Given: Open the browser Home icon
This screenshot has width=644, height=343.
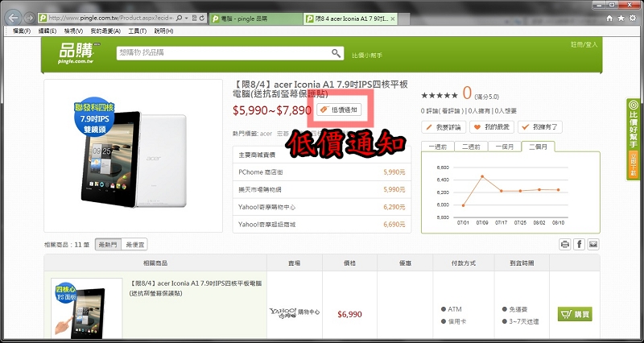Looking at the screenshot, I should (609, 18).
